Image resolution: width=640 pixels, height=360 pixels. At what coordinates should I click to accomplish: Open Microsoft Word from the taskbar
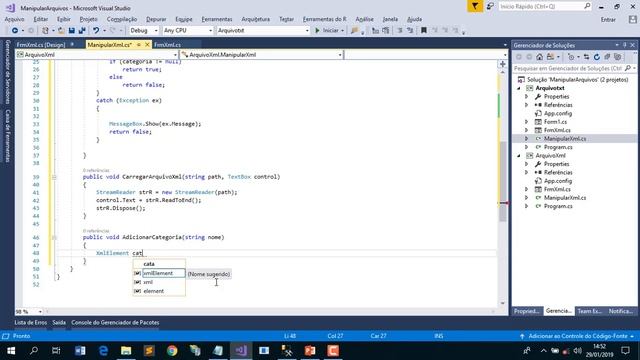pos(80,351)
